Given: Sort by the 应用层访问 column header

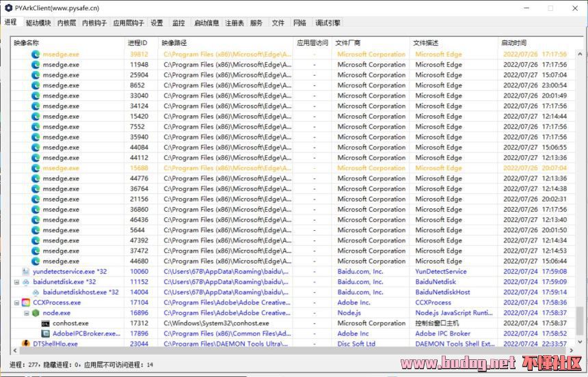Looking at the screenshot, I should [x=312, y=43].
